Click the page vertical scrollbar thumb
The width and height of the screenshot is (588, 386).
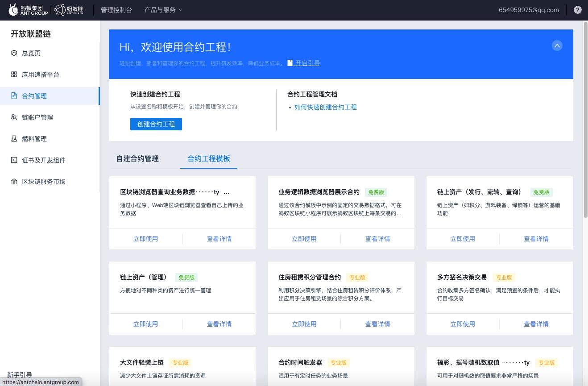pyautogui.click(x=585, y=120)
